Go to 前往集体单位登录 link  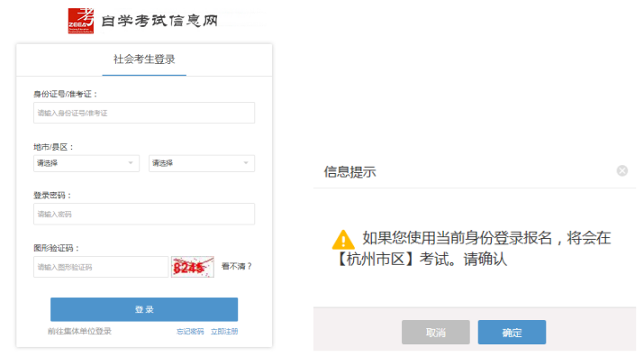pos(79,331)
